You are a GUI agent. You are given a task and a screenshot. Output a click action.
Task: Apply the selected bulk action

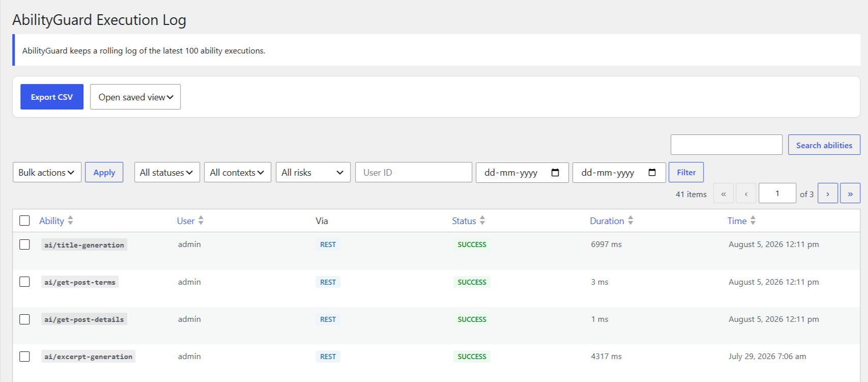point(104,172)
